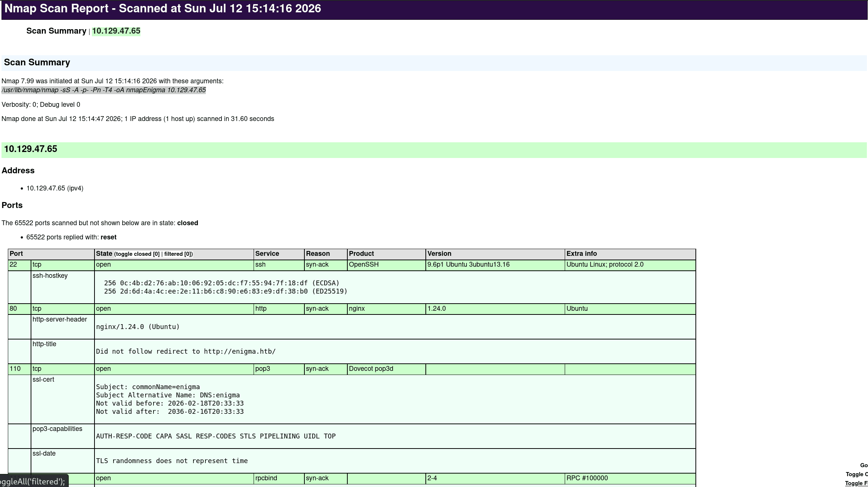Select the highlighted nmap command line
The image size is (868, 487).
pyautogui.click(x=103, y=90)
